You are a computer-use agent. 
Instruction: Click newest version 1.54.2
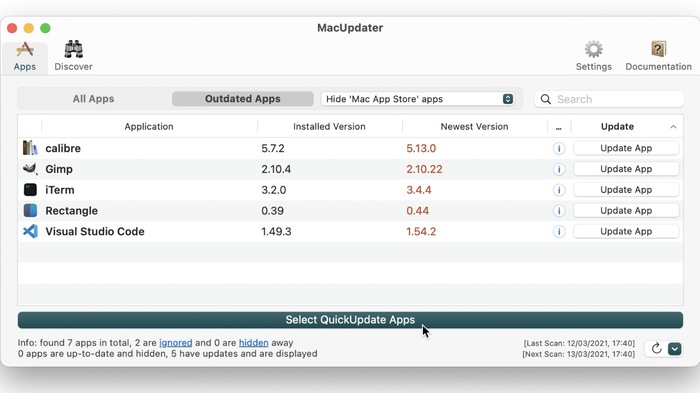point(421,231)
